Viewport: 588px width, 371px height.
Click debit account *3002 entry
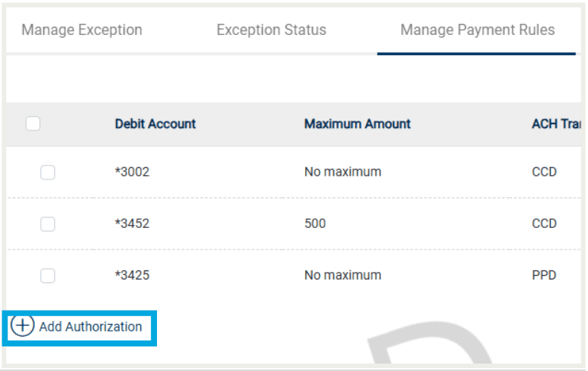coord(132,172)
